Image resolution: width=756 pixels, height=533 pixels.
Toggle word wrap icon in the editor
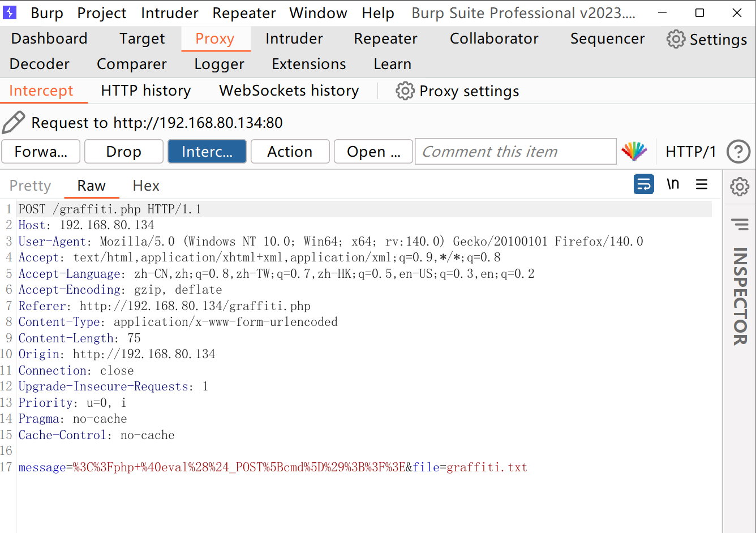point(644,184)
